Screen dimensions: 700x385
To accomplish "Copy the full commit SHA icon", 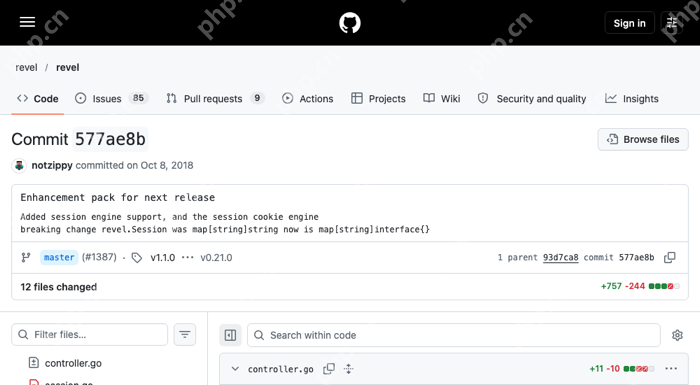I will 670,257.
